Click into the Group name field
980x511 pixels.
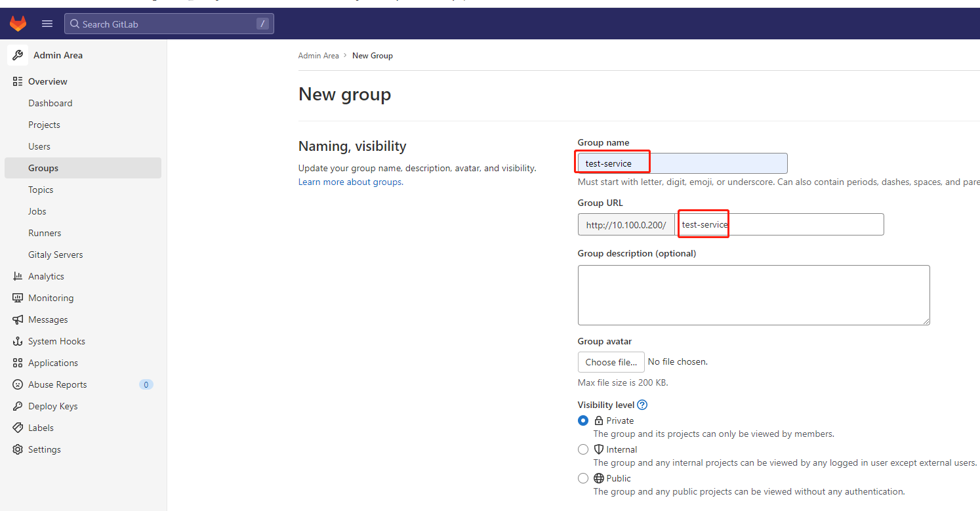(x=682, y=163)
